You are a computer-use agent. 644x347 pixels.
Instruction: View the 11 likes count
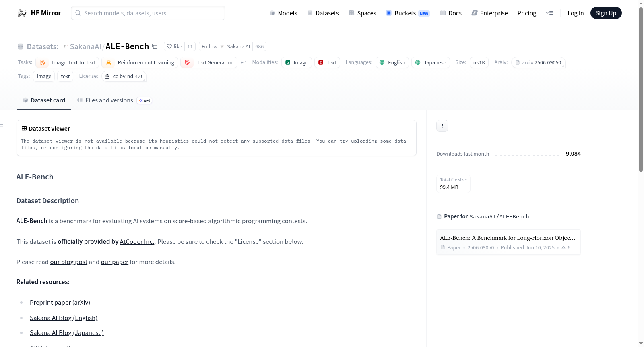[190, 46]
